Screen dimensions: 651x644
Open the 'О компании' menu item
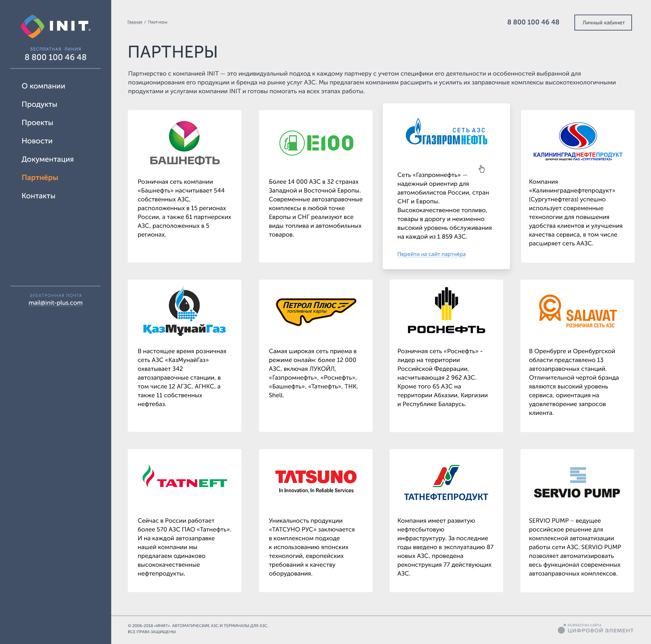point(43,86)
